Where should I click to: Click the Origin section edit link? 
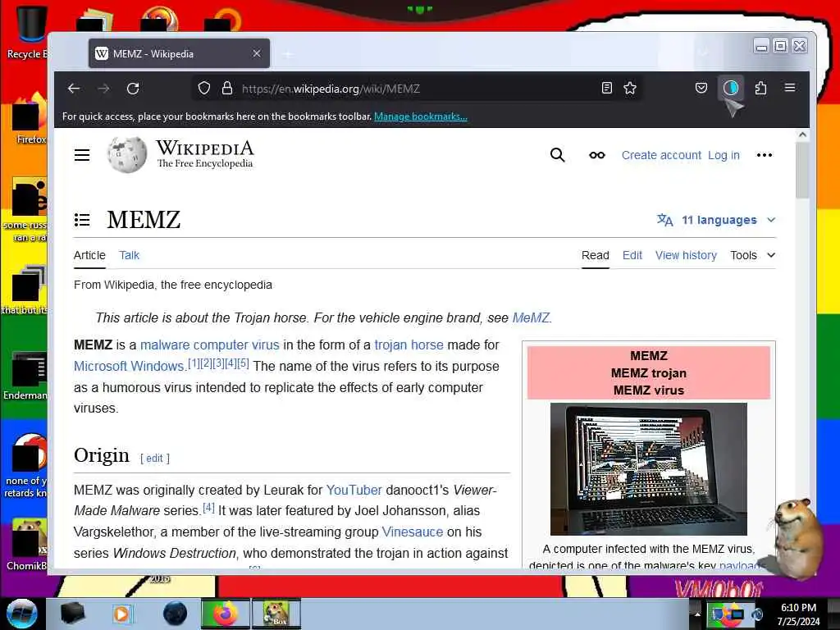point(155,459)
